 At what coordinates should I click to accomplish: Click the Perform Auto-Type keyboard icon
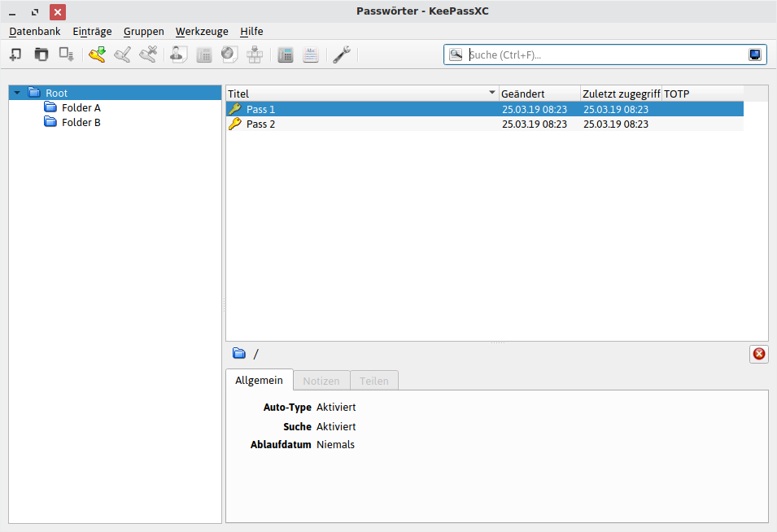[x=255, y=55]
